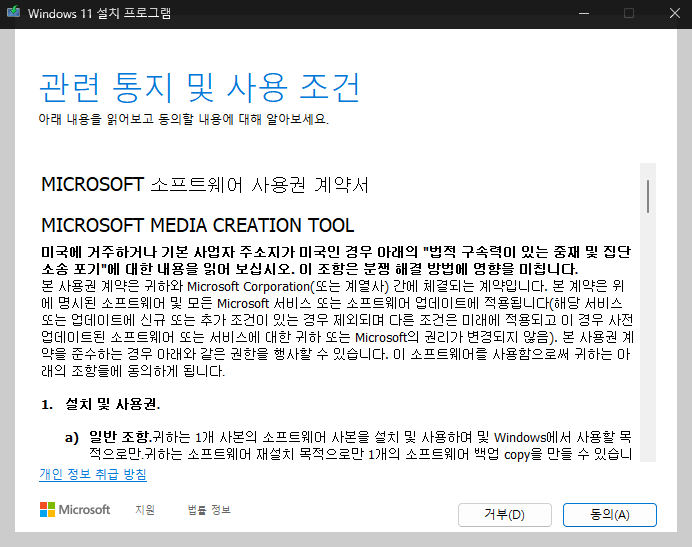Minimize the Windows 11 setup window
The image size is (692, 547).
tap(584, 13)
